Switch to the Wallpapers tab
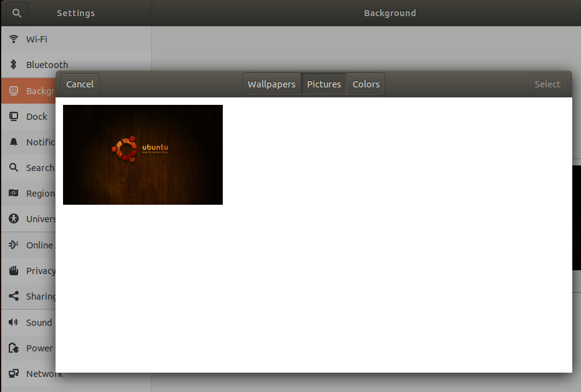 point(271,84)
